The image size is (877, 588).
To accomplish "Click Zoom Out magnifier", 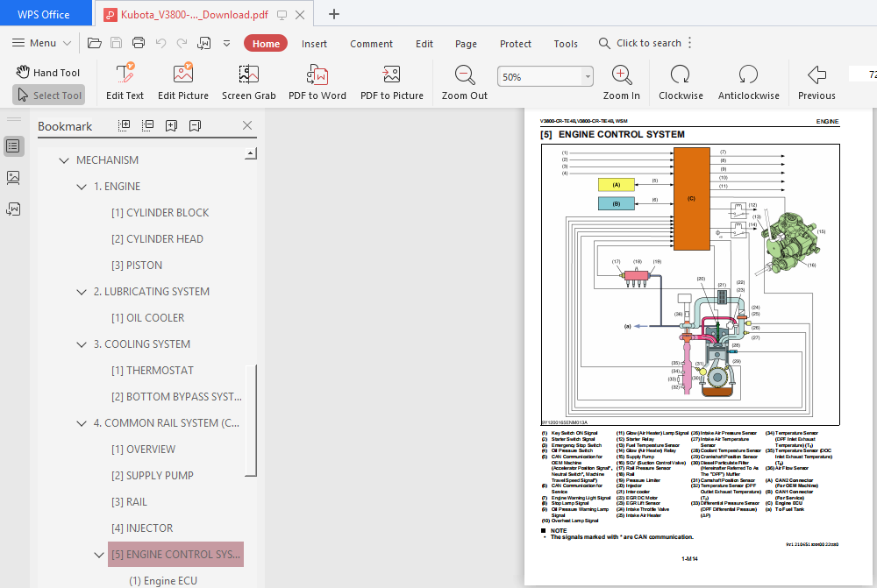I will pyautogui.click(x=464, y=81).
